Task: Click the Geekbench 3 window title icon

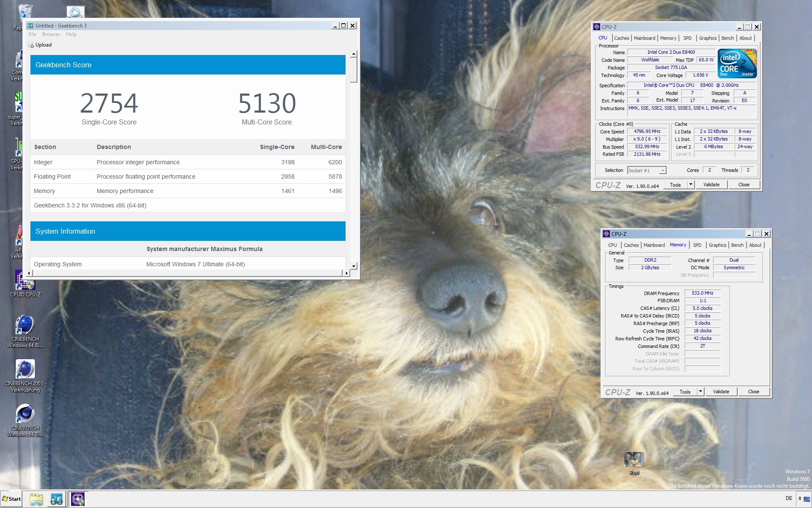Action: [x=30, y=26]
